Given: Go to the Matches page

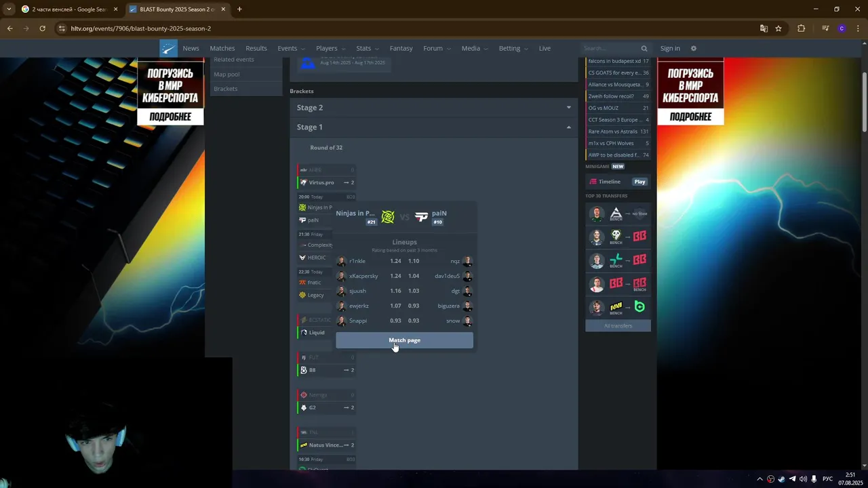Looking at the screenshot, I should (222, 48).
